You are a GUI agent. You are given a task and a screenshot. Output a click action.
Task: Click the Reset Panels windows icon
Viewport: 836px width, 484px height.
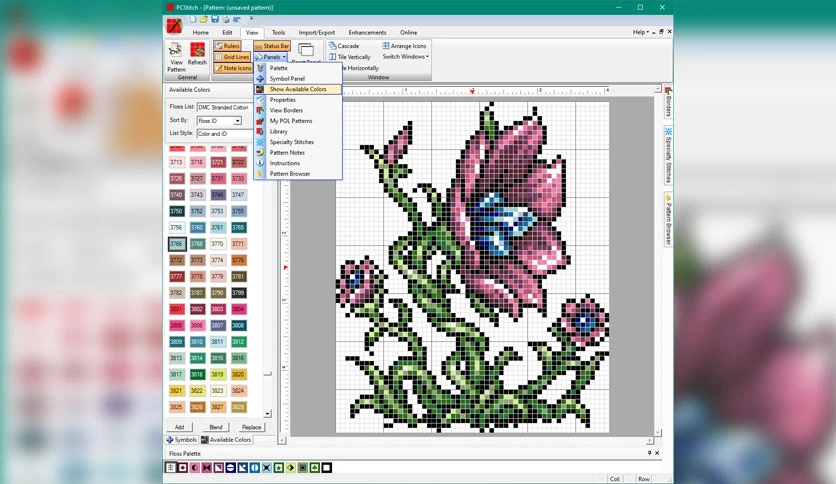[x=306, y=52]
